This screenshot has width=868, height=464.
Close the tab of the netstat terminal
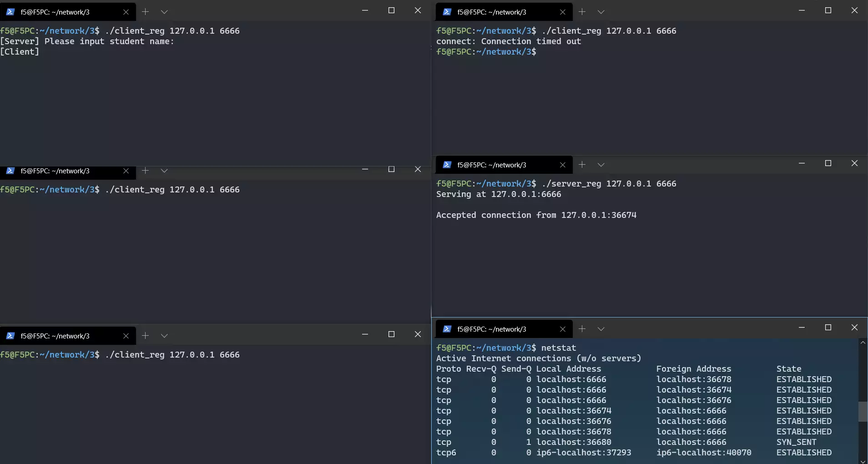point(562,329)
